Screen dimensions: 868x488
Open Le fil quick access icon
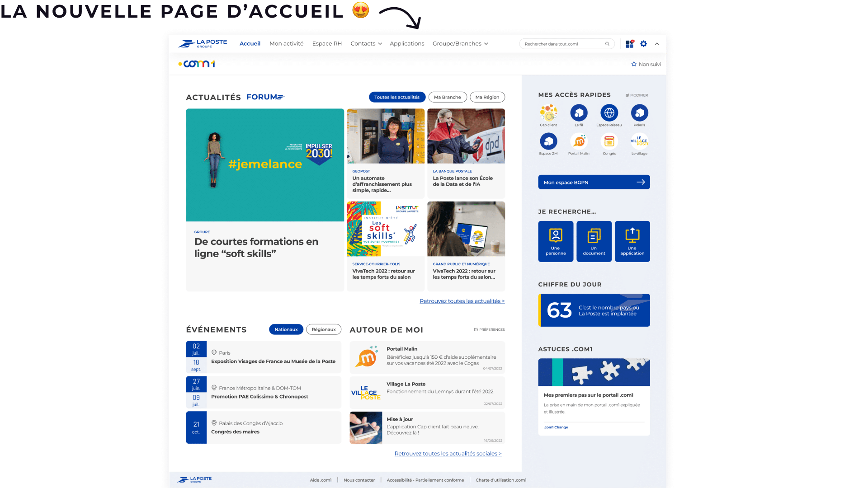pos(579,113)
